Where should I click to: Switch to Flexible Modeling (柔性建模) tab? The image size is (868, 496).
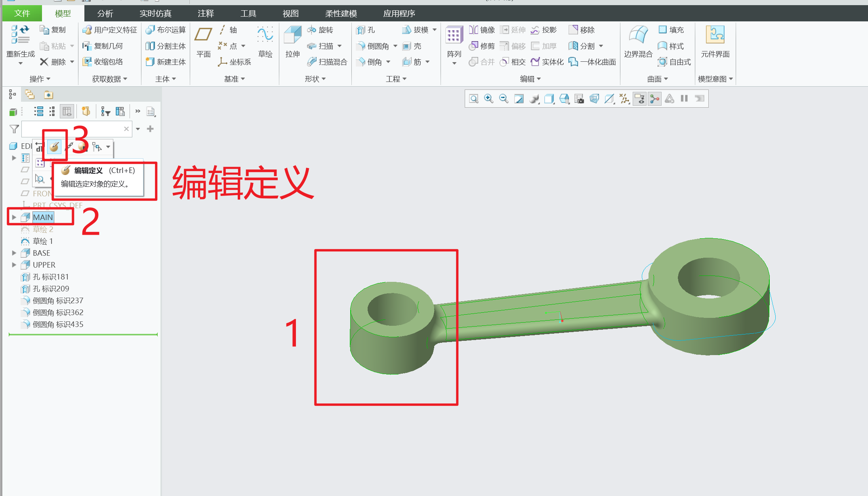(x=341, y=13)
